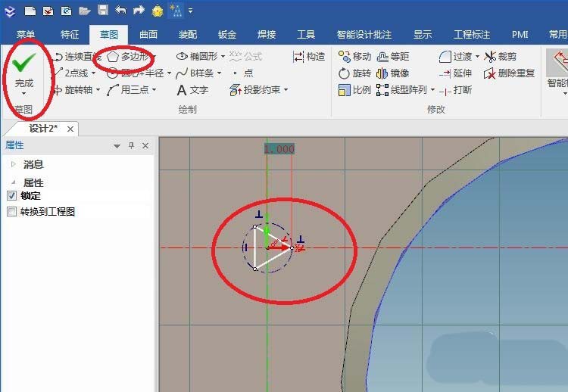Open the 菜单 menu
568x392 pixels.
coord(25,34)
